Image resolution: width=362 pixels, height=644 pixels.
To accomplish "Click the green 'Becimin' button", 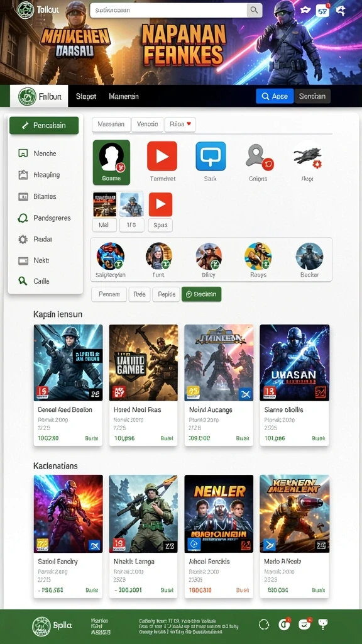I will (x=202, y=294).
